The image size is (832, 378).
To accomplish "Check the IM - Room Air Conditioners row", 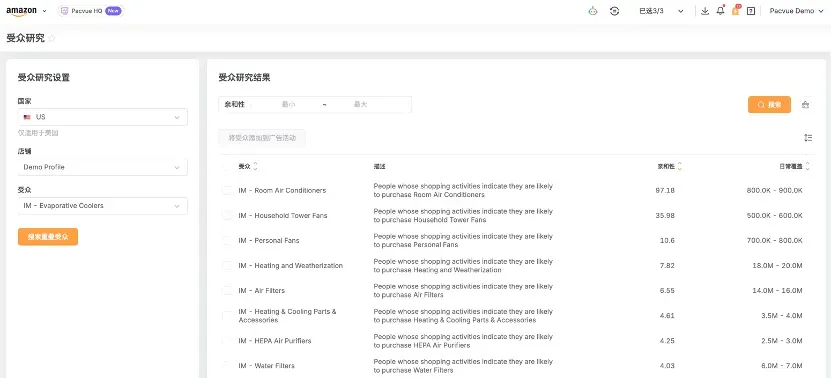I will [227, 191].
